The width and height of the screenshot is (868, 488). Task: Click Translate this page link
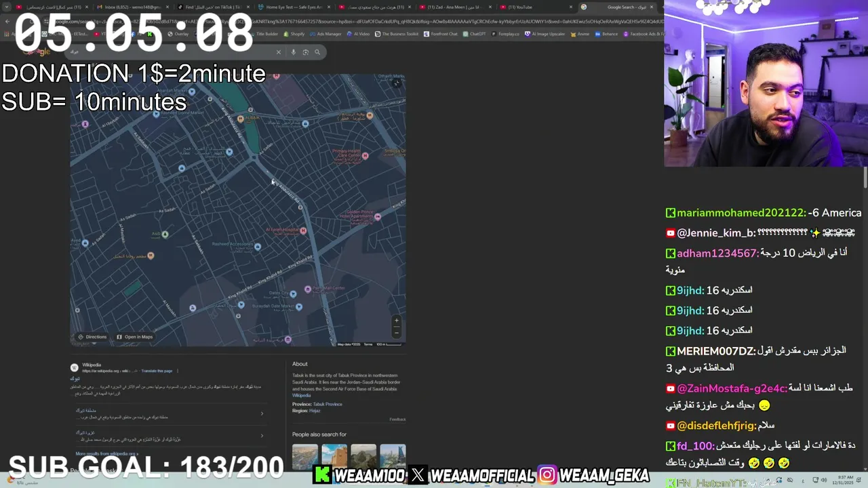(x=157, y=371)
